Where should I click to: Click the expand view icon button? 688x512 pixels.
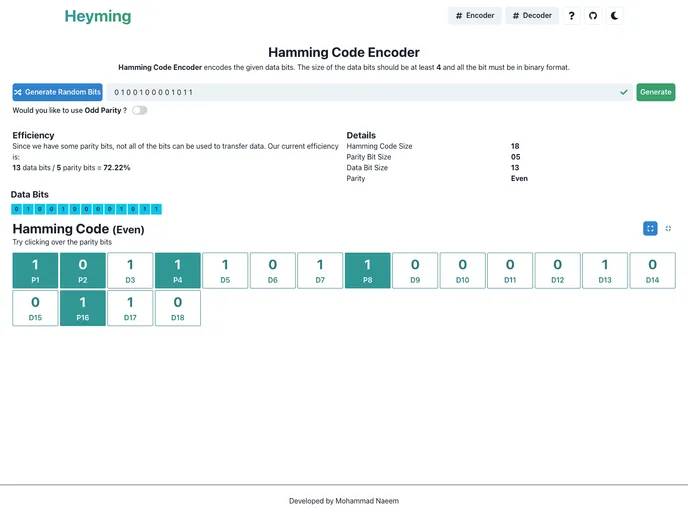pyautogui.click(x=650, y=228)
